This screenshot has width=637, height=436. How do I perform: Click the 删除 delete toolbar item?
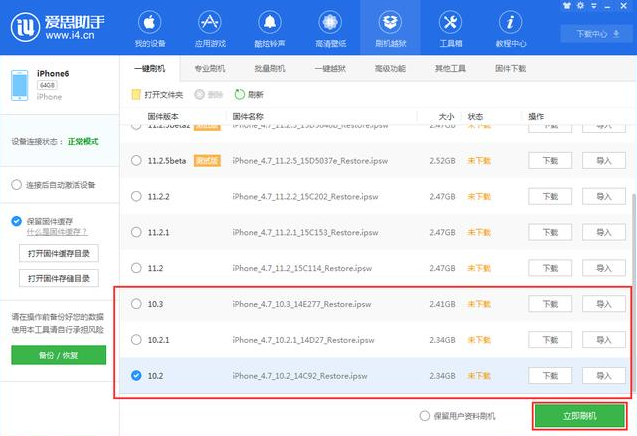[x=209, y=95]
